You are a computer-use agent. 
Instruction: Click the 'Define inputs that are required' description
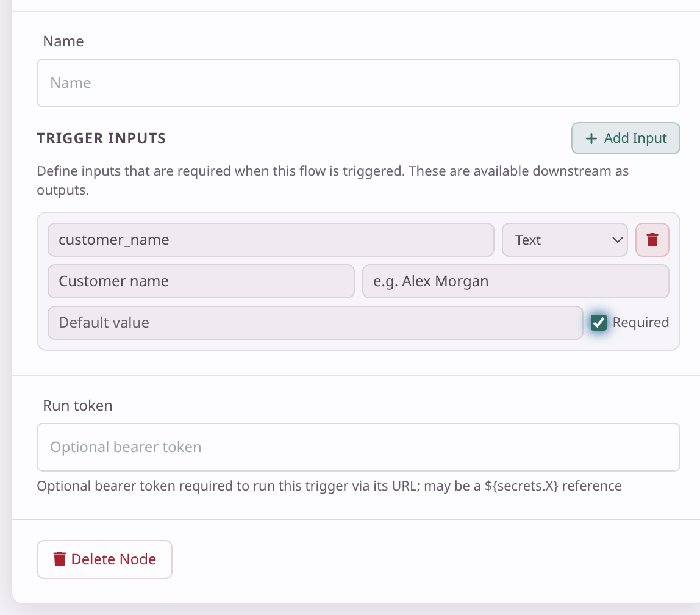pos(332,181)
